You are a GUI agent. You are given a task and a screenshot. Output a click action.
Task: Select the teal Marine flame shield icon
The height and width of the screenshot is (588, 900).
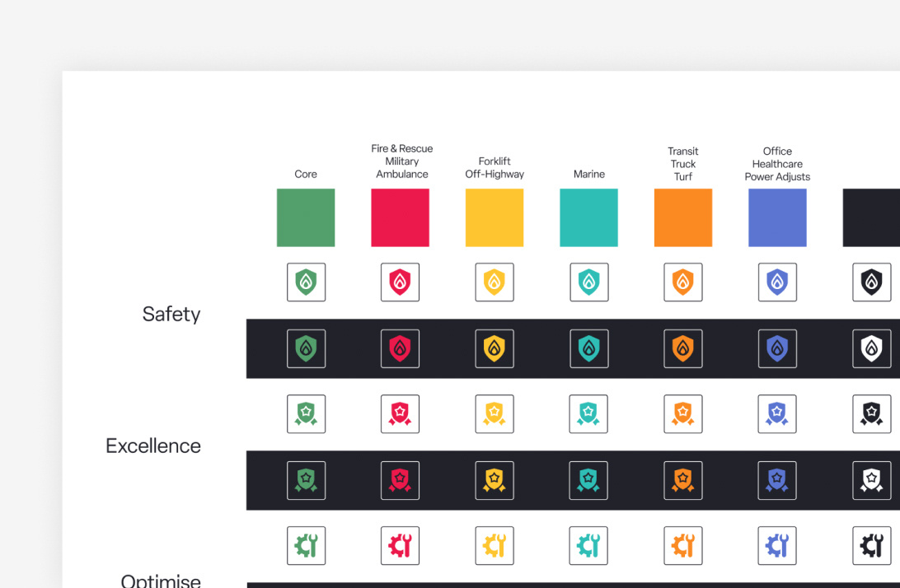588,282
